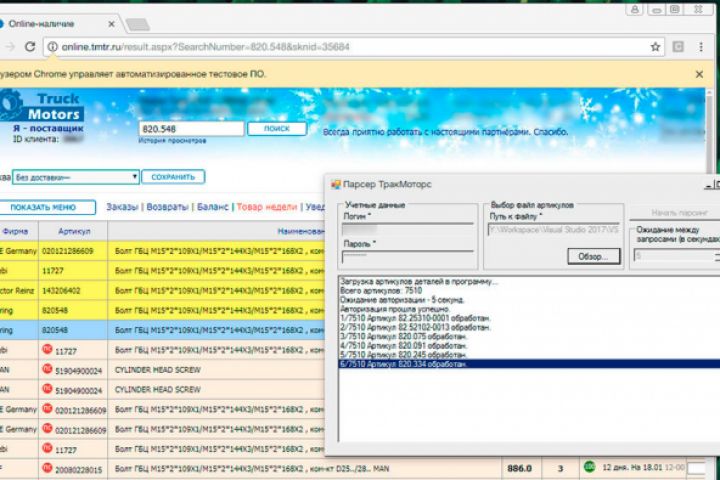Expand the Без доставки delivery dropdown
The image size is (720, 480).
[x=76, y=177]
